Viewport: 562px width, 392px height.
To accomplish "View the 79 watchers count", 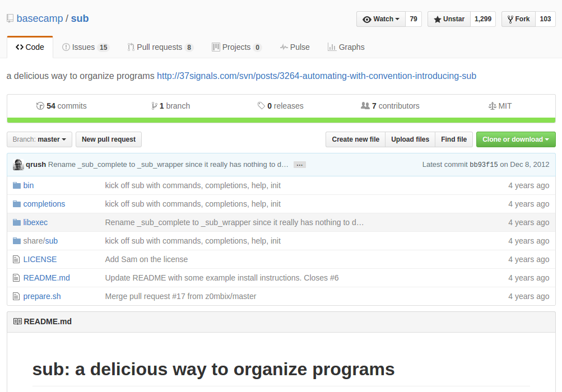I will tap(414, 19).
